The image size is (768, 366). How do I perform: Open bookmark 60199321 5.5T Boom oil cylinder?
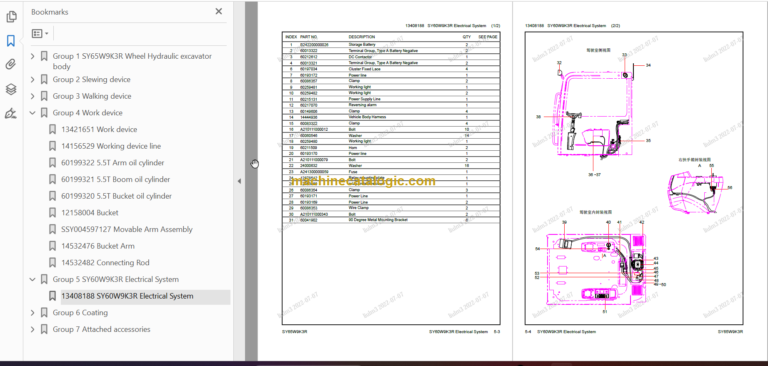click(116, 179)
